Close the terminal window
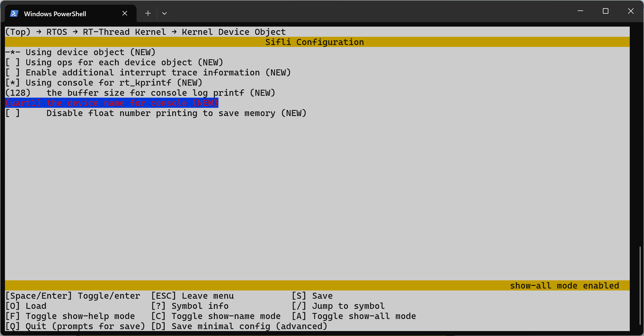The width and height of the screenshot is (644, 336). coord(631,11)
